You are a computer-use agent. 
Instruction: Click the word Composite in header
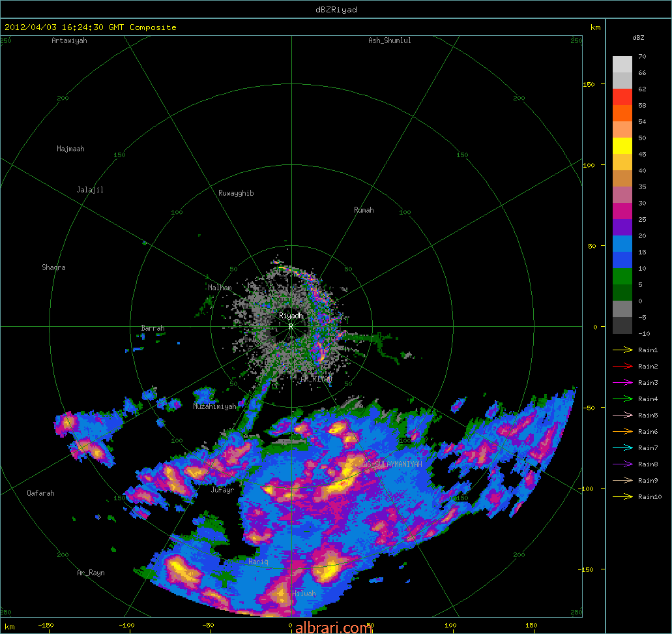pos(153,27)
